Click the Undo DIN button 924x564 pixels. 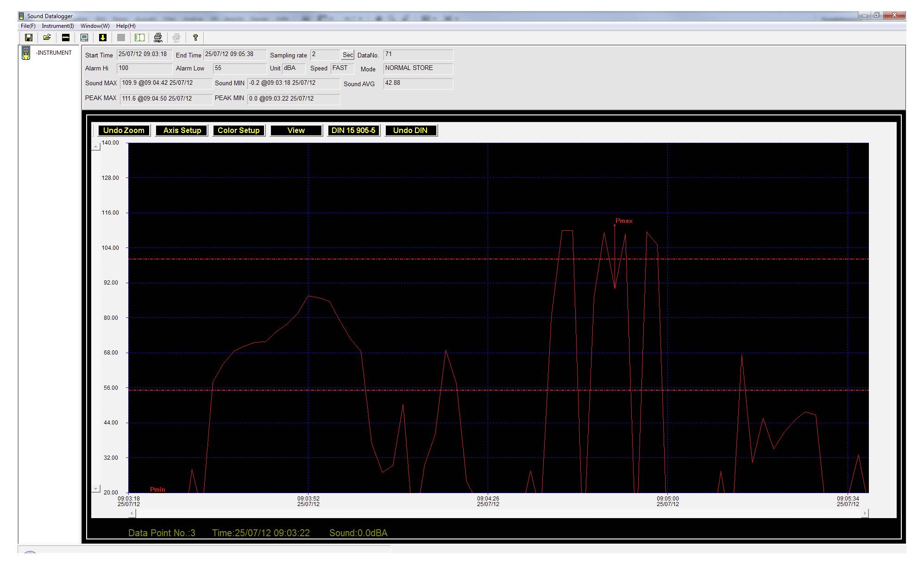click(410, 130)
